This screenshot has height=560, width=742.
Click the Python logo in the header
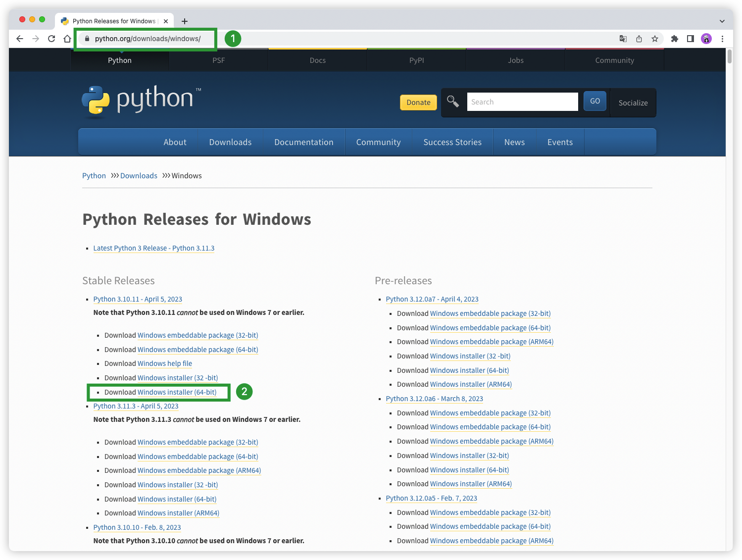click(142, 102)
